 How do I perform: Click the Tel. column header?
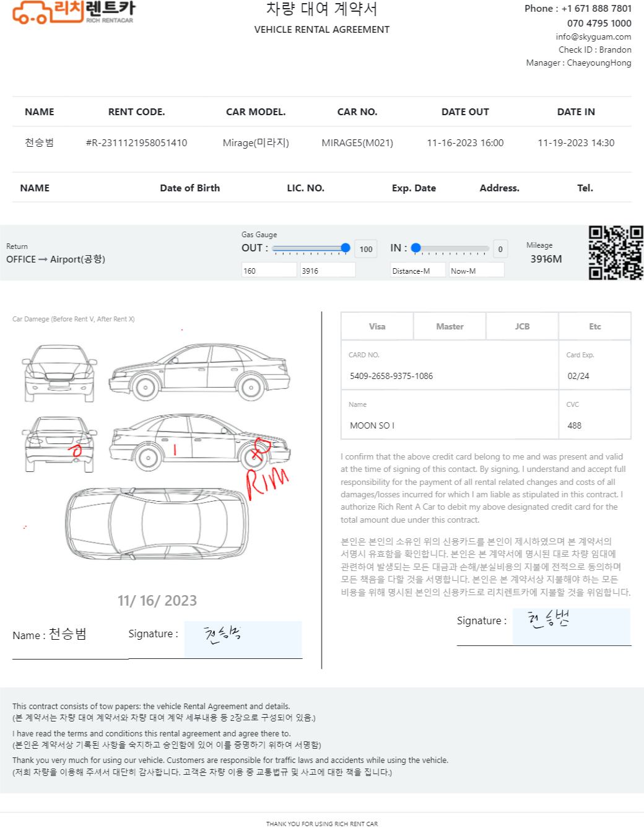pyautogui.click(x=585, y=188)
